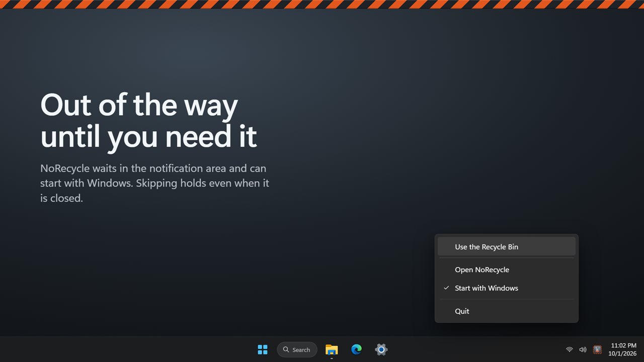This screenshot has height=362, width=644.
Task: Click the NoRecycle tray icon
Action: 597,349
